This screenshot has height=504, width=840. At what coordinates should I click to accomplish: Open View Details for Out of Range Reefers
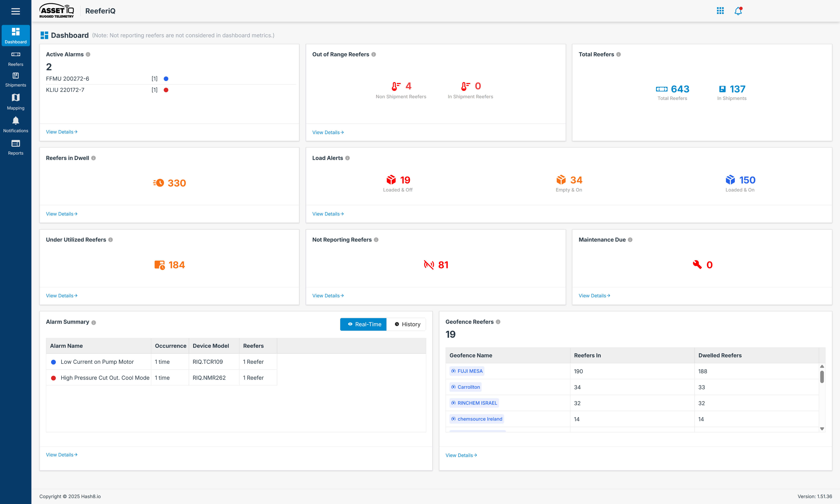coord(328,132)
